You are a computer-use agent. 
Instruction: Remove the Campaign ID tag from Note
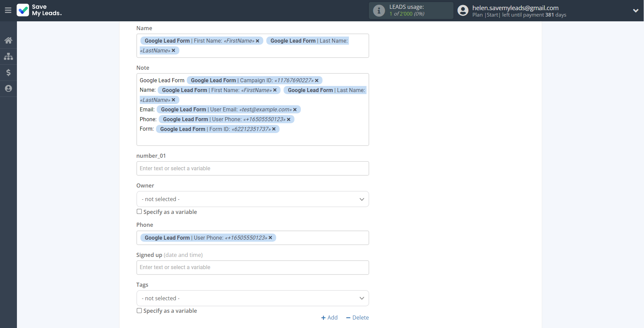pos(317,81)
